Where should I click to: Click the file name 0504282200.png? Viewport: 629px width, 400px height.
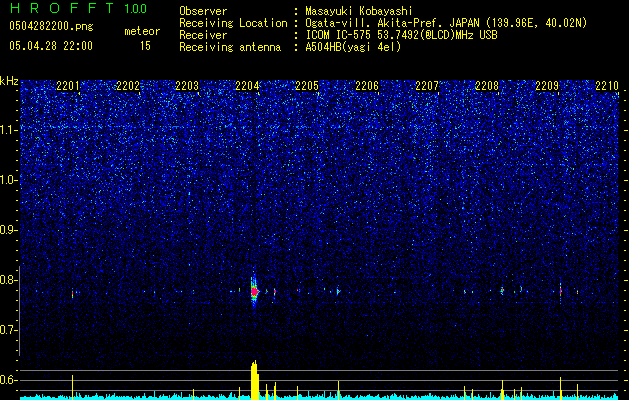coord(51,26)
